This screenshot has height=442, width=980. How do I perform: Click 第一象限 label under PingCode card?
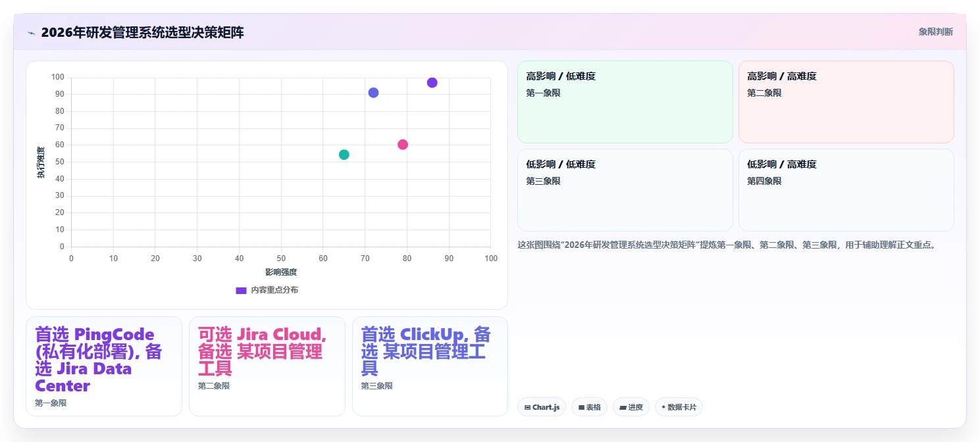coord(51,403)
